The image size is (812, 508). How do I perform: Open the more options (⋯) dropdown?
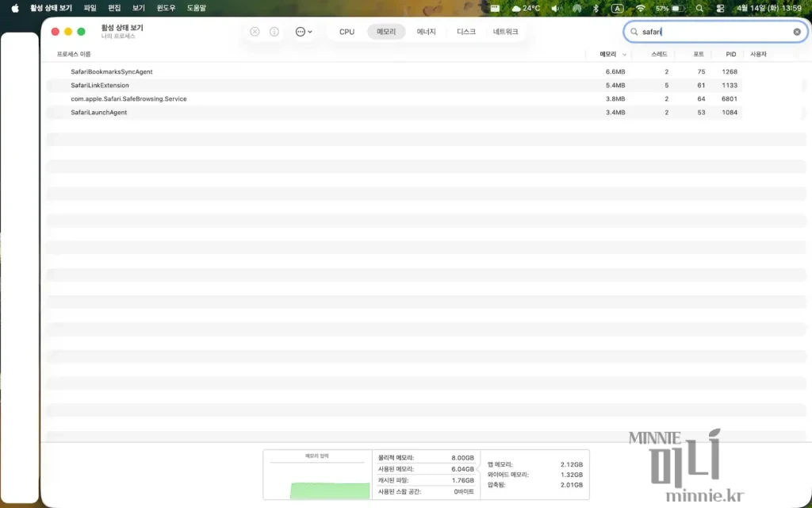[x=301, y=32]
